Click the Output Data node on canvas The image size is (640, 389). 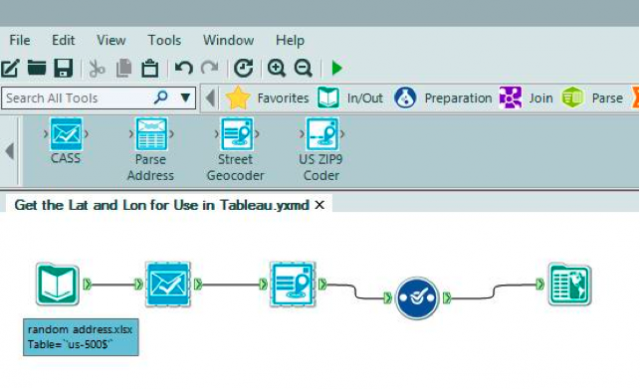570,285
